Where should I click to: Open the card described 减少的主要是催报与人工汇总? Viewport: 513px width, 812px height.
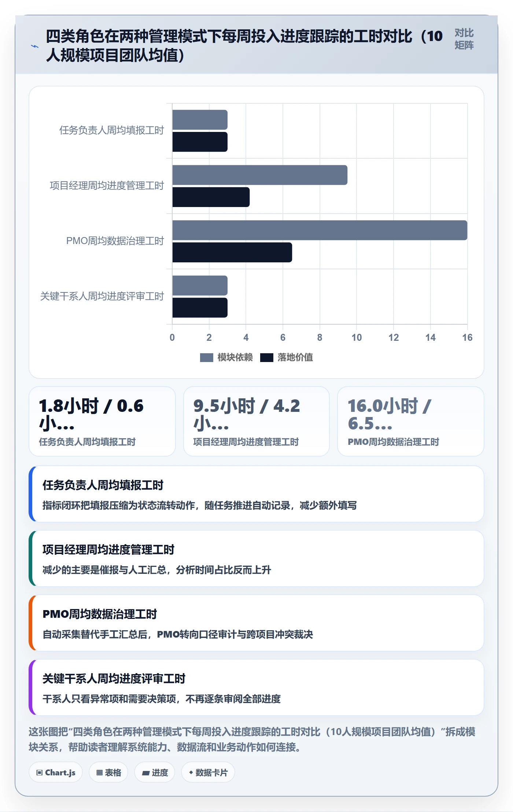click(256, 558)
